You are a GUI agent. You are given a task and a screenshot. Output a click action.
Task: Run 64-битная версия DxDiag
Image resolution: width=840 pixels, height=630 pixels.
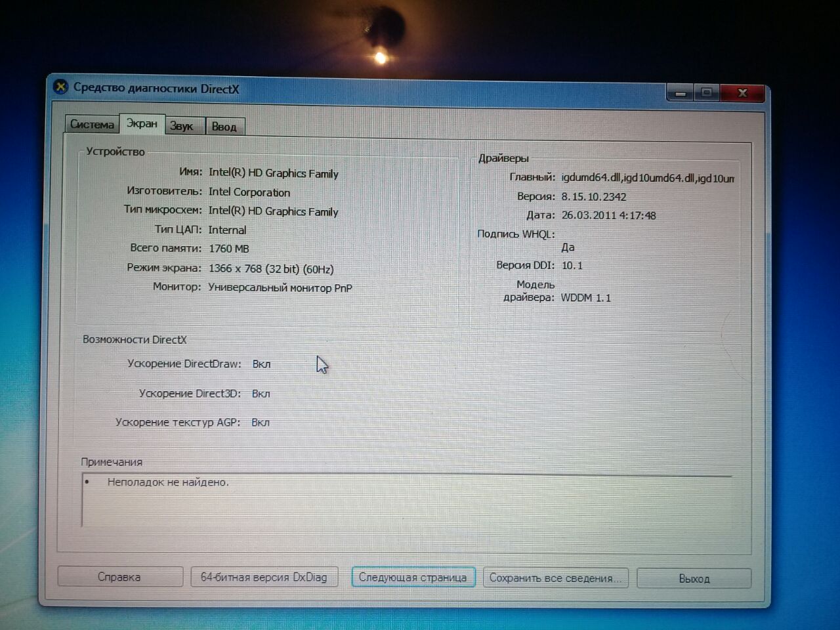pos(264,577)
